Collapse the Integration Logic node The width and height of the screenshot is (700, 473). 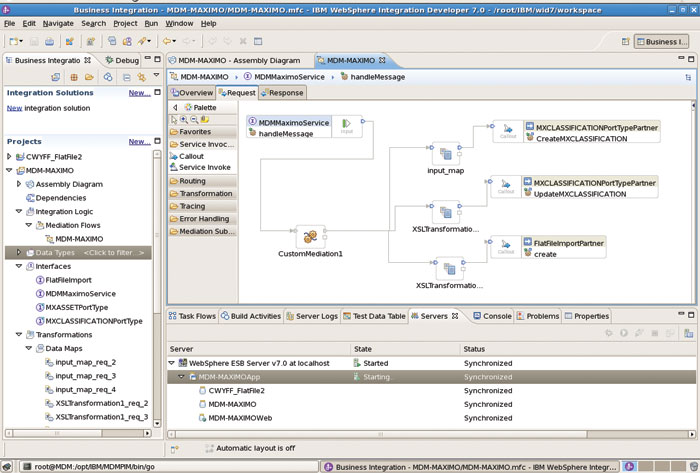point(19,212)
